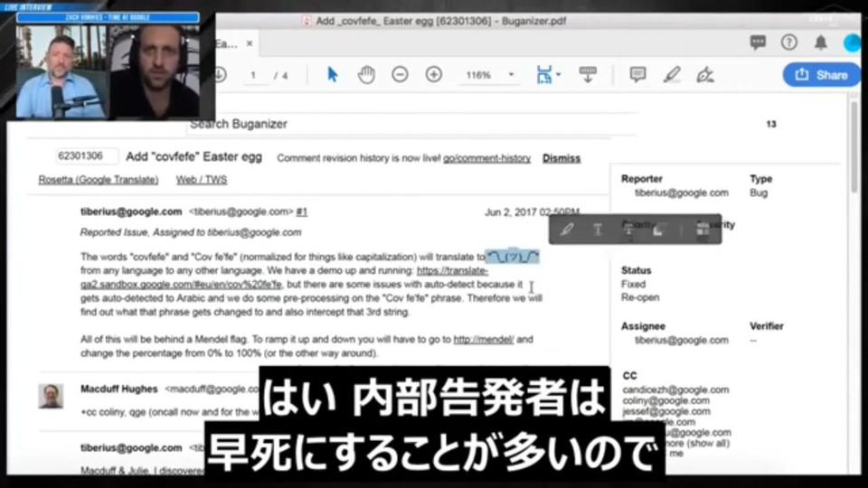Viewport: 868px width, 488px height.
Task: Click the Bug type value
Action: [759, 192]
